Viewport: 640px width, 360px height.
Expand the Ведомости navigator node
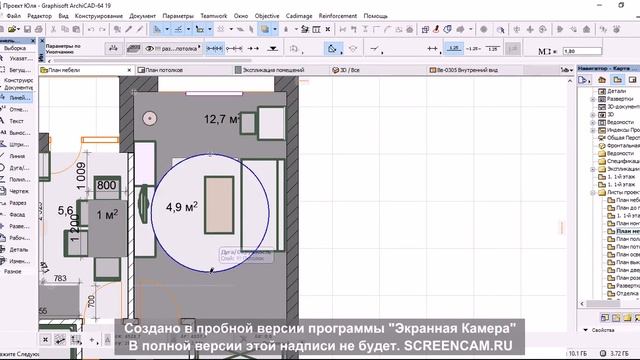(593, 122)
